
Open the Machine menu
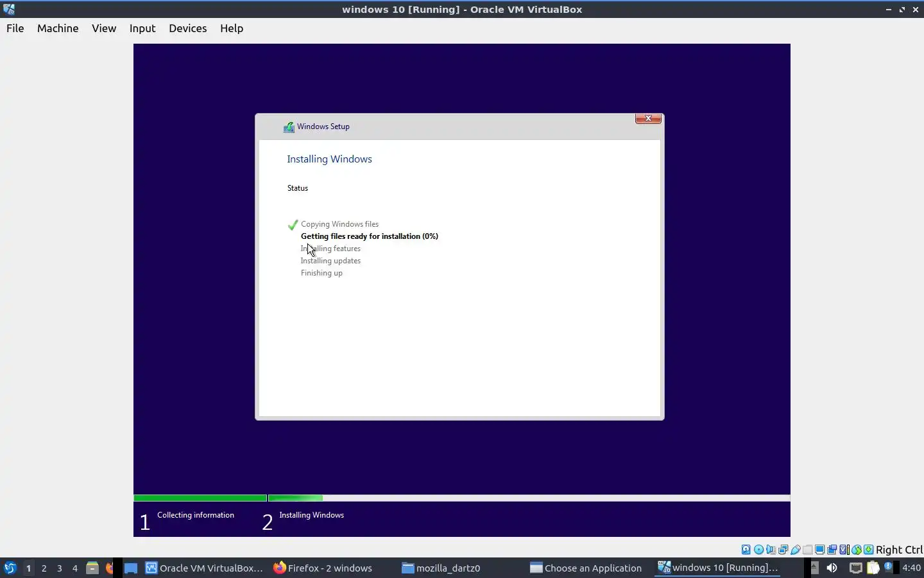tap(58, 28)
